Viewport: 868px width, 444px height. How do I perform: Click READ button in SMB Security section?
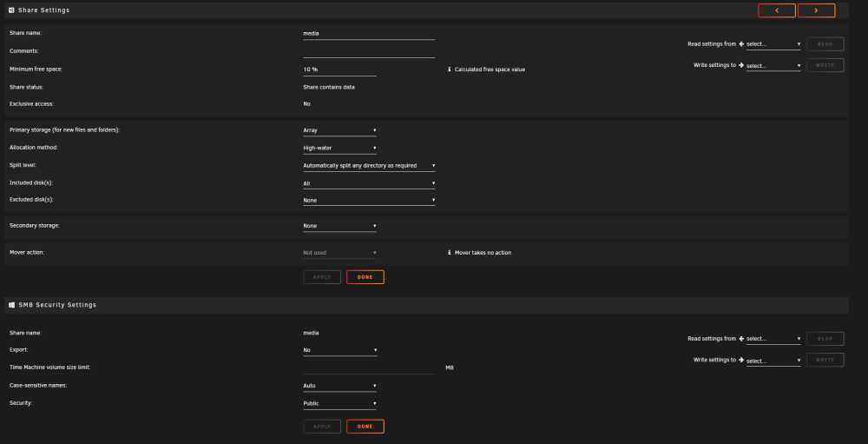825,339
